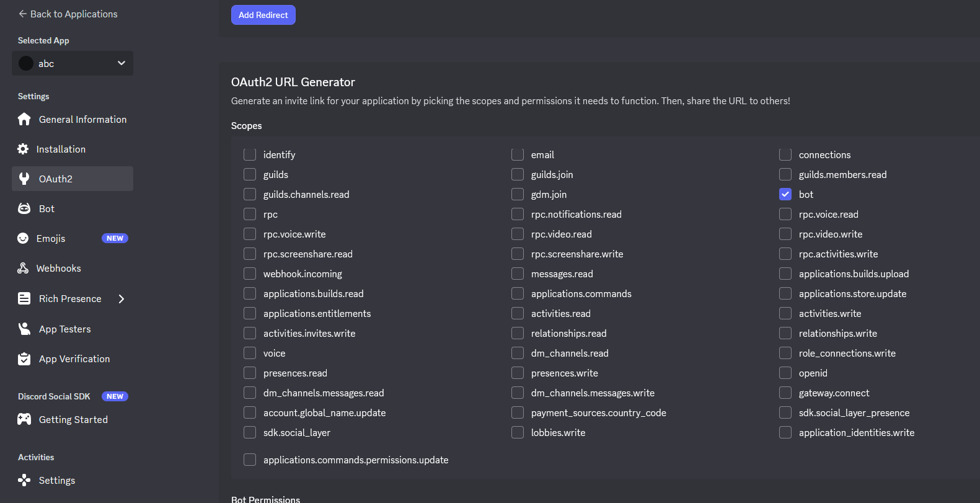Click the Activities Settings icon
This screenshot has width=980, height=503.
[x=24, y=480]
